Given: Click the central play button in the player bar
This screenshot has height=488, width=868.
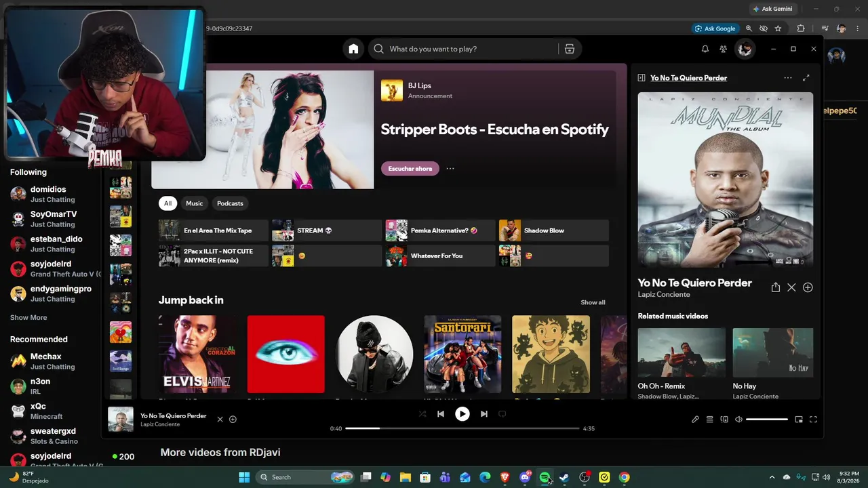Looking at the screenshot, I should [462, 414].
